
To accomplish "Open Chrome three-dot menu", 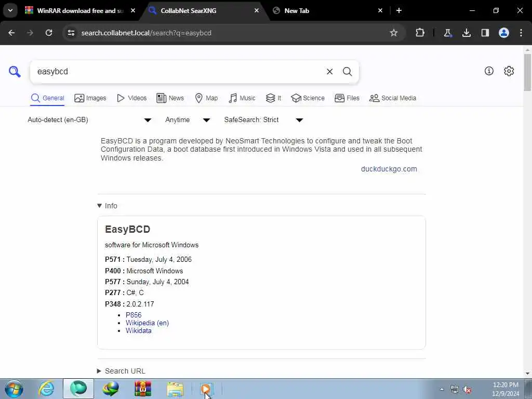I will tap(521, 33).
